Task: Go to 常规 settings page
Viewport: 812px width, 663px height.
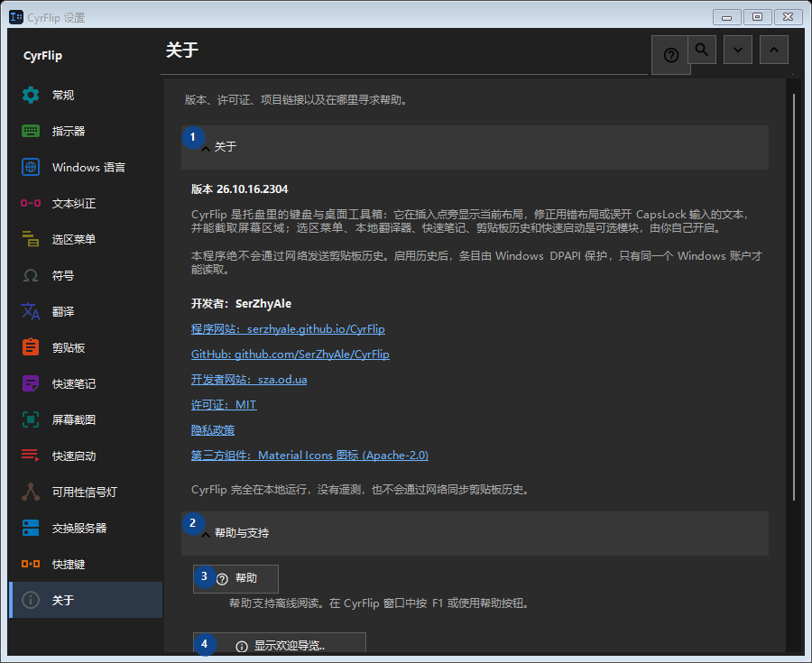Action: coord(86,96)
